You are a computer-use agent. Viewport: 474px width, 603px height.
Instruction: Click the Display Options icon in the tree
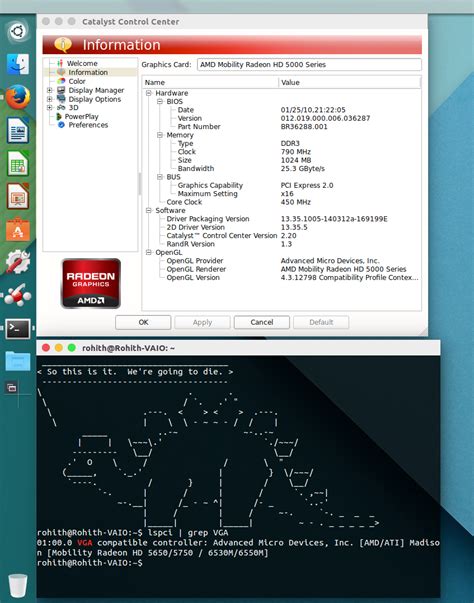[61, 99]
